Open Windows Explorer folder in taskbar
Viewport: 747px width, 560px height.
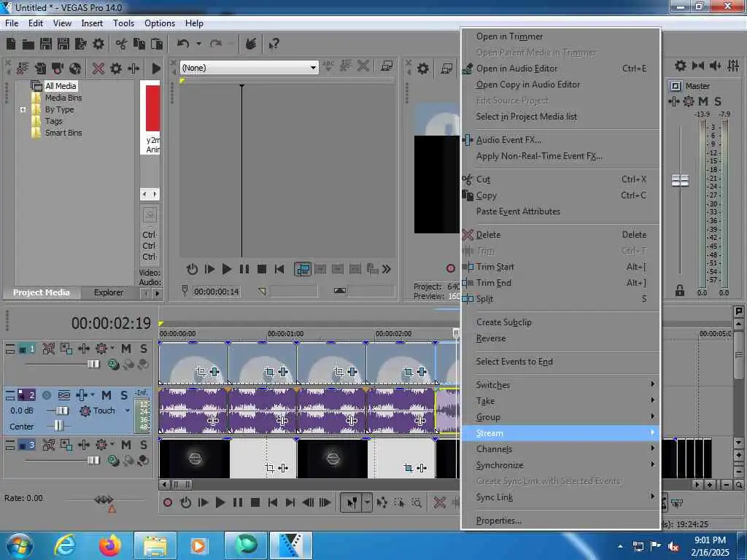155,545
